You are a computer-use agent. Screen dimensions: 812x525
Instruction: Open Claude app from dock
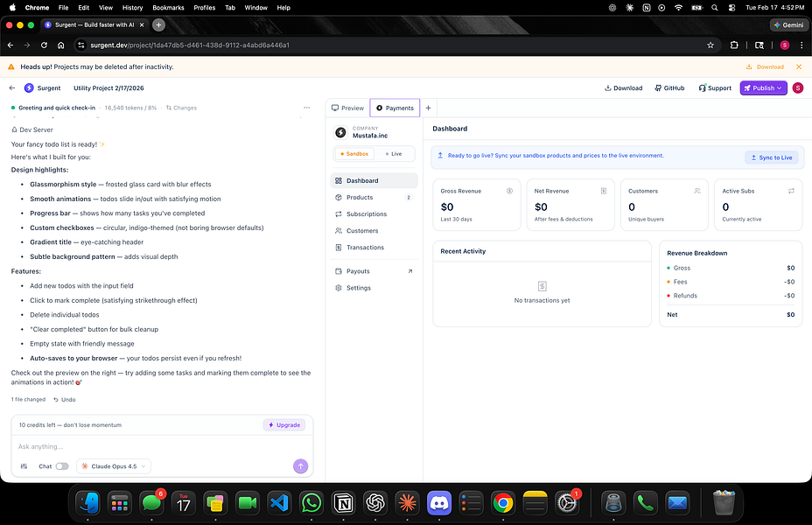point(408,503)
